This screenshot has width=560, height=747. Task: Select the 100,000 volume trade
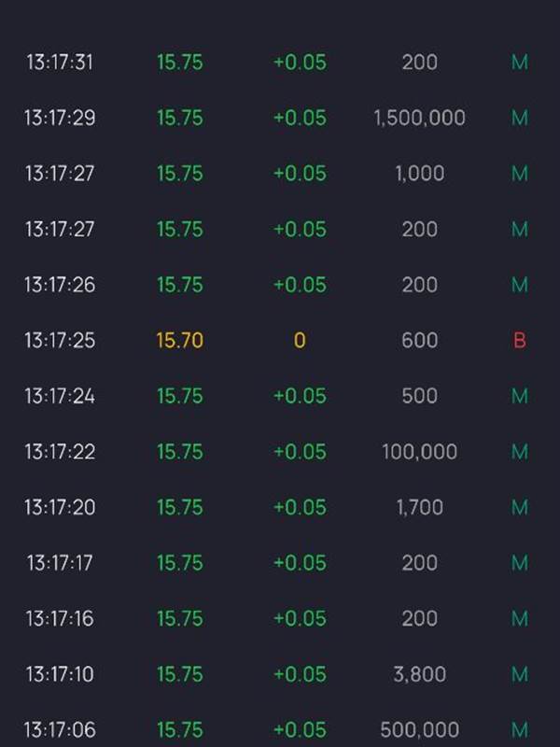click(419, 452)
